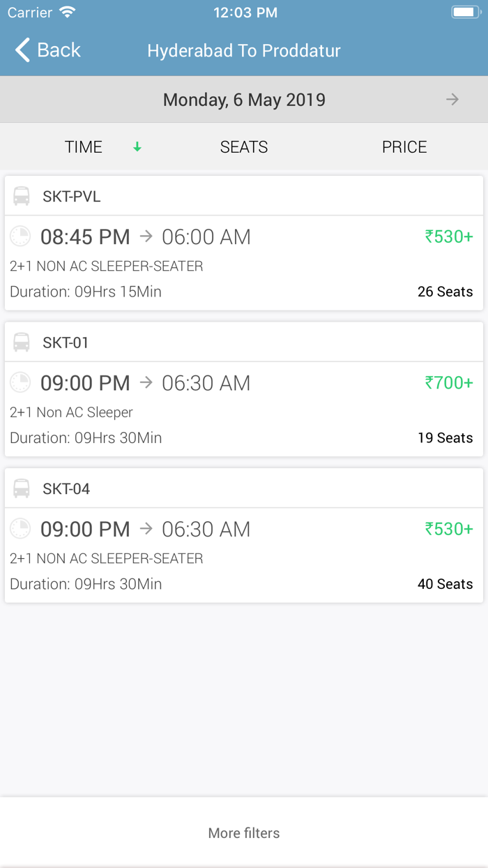
Task: Select ₹530+ fare on SKT-PVL bus
Action: pos(449,237)
